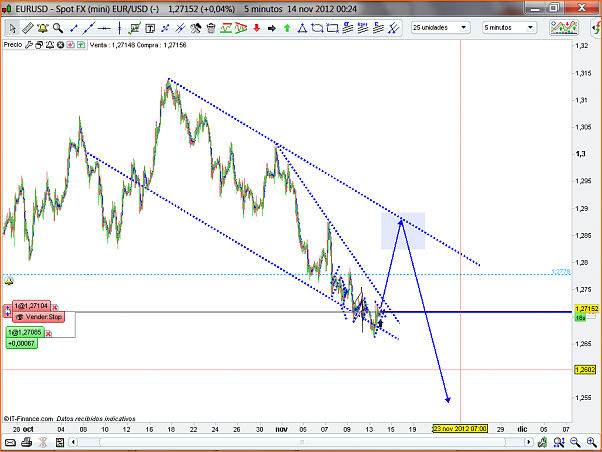Choose the short segment line tool
This screenshot has height=452, width=602.
tap(73, 28)
